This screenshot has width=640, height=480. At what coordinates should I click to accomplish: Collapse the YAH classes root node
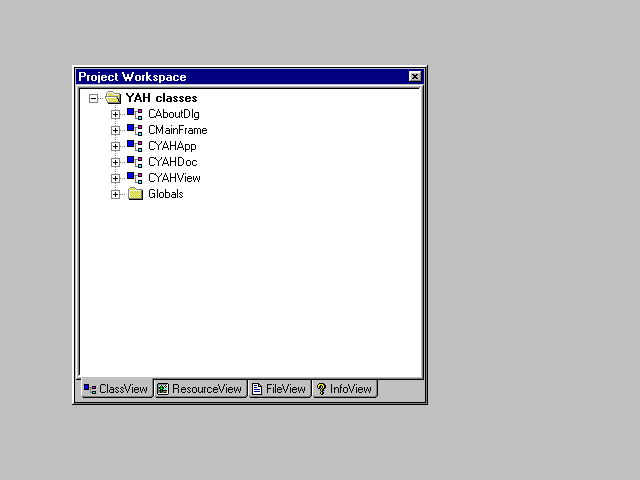point(94,98)
